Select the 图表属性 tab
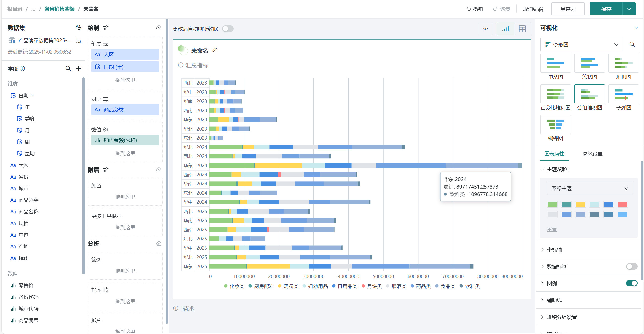The width and height of the screenshot is (644, 334). (554, 154)
